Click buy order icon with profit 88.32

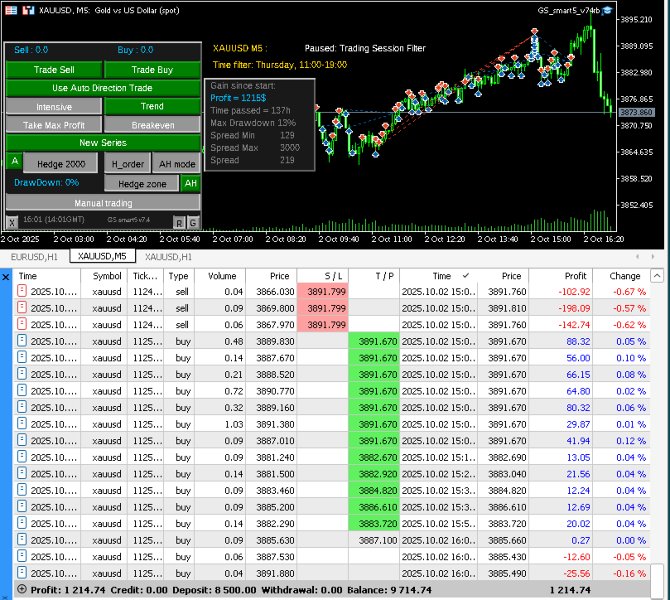click(22, 341)
